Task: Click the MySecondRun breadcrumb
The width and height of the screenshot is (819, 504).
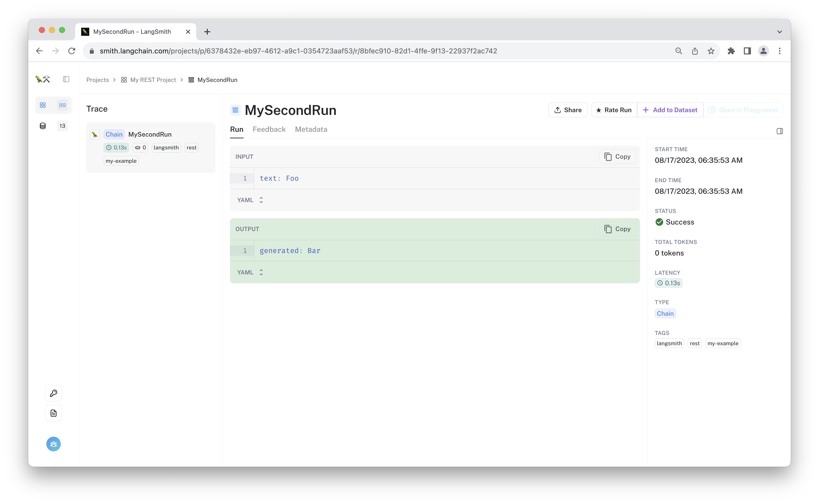Action: pyautogui.click(x=213, y=80)
